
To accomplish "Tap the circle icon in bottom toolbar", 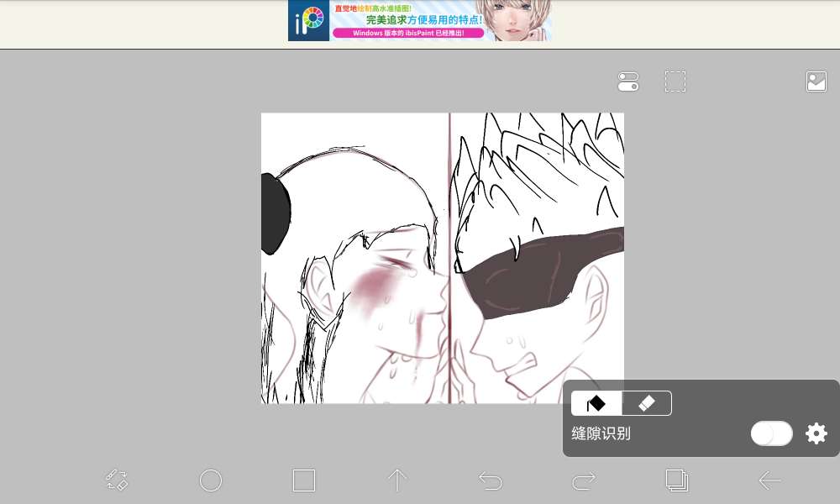I will [x=210, y=480].
